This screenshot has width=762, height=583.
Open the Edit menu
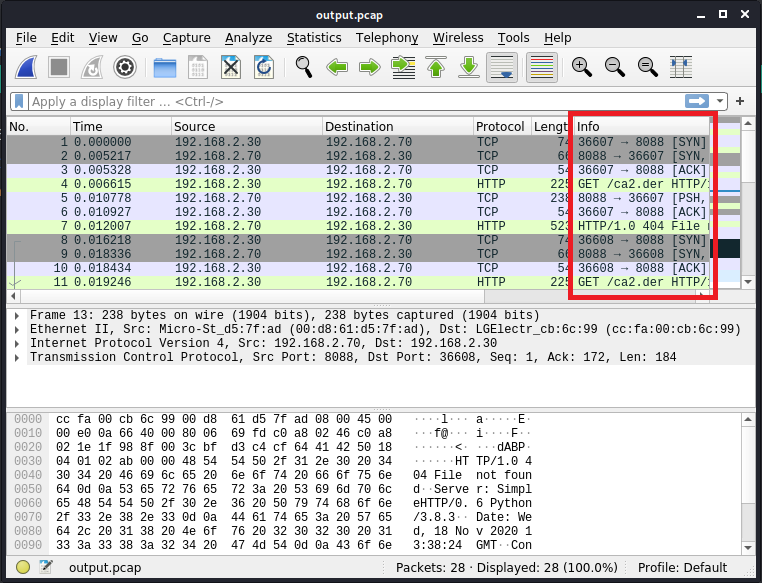pyautogui.click(x=63, y=37)
